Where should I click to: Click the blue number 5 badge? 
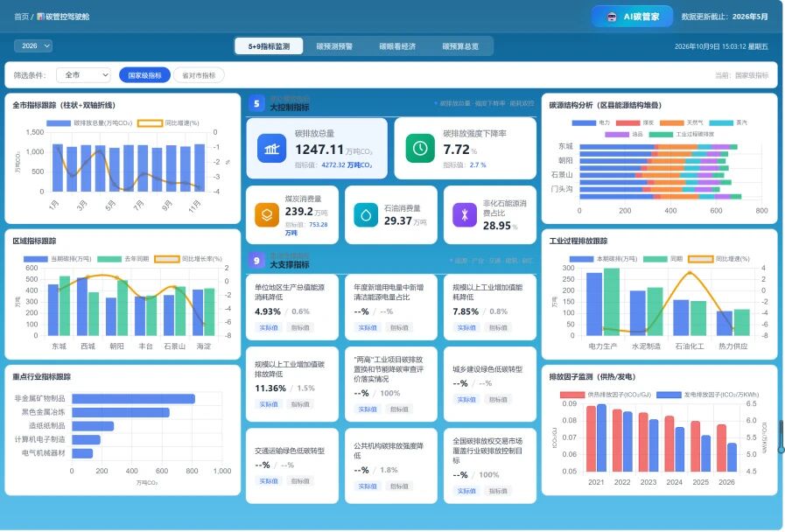pos(256,103)
